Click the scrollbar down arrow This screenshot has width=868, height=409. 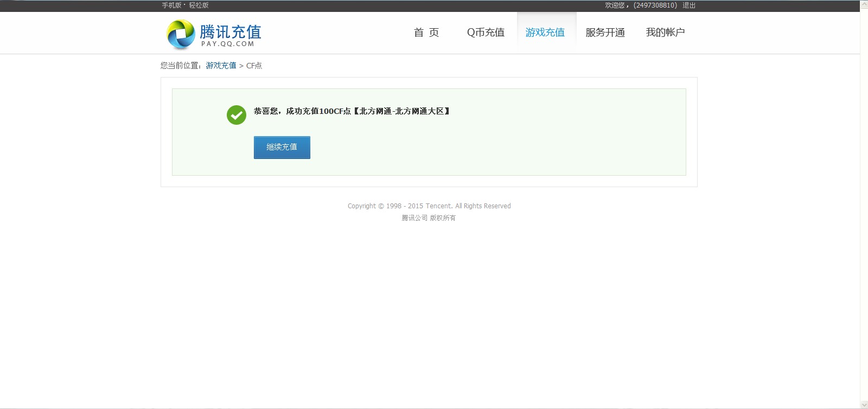[864, 405]
